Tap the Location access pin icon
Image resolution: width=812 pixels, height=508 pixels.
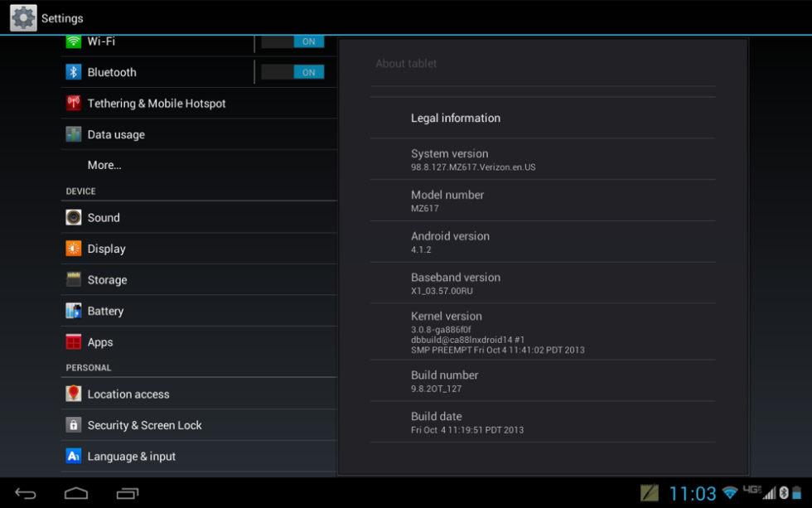click(x=74, y=394)
